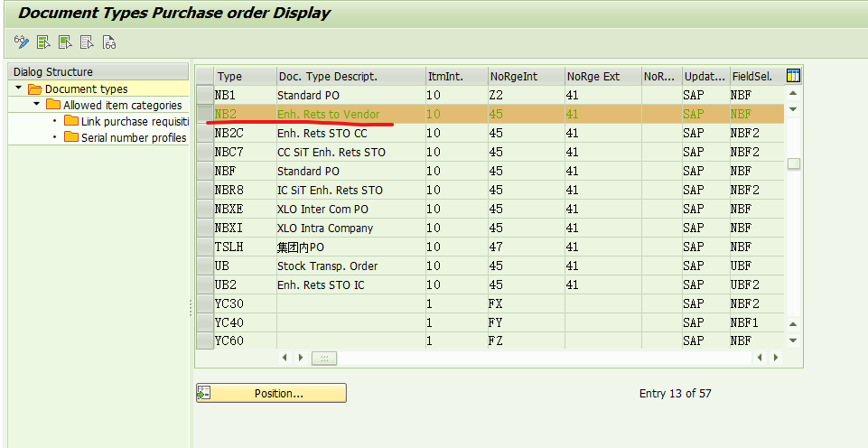The image size is (868, 448).
Task: Click left arrow at far-right horizontal scroll
Action: 760,358
